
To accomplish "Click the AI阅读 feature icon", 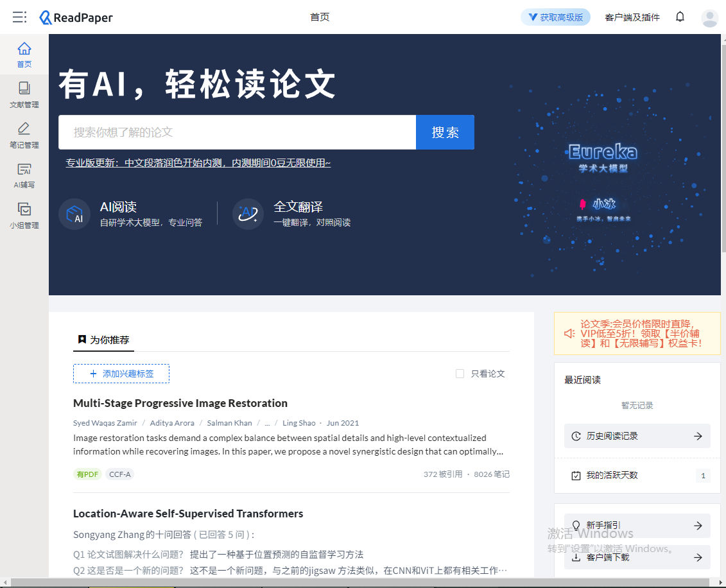I will pos(74,214).
